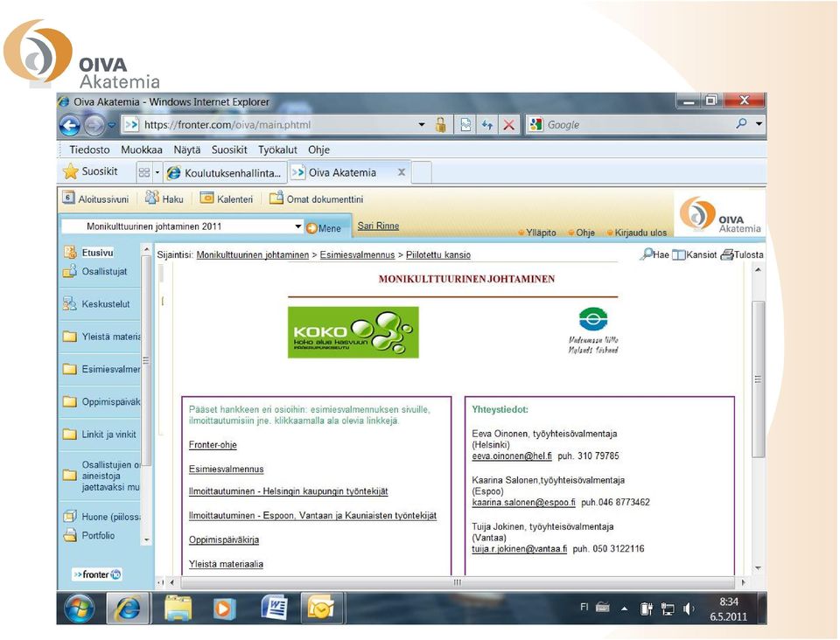Open the search provider dropdown arrow
The width and height of the screenshot is (840, 640).
tap(759, 123)
